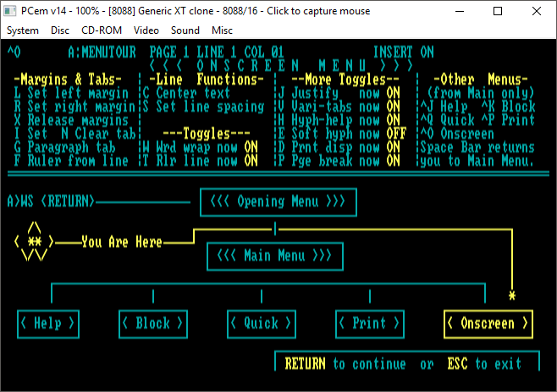Image resolution: width=557 pixels, height=392 pixels.
Task: Click 'X Release margins' entry
Action: point(71,120)
